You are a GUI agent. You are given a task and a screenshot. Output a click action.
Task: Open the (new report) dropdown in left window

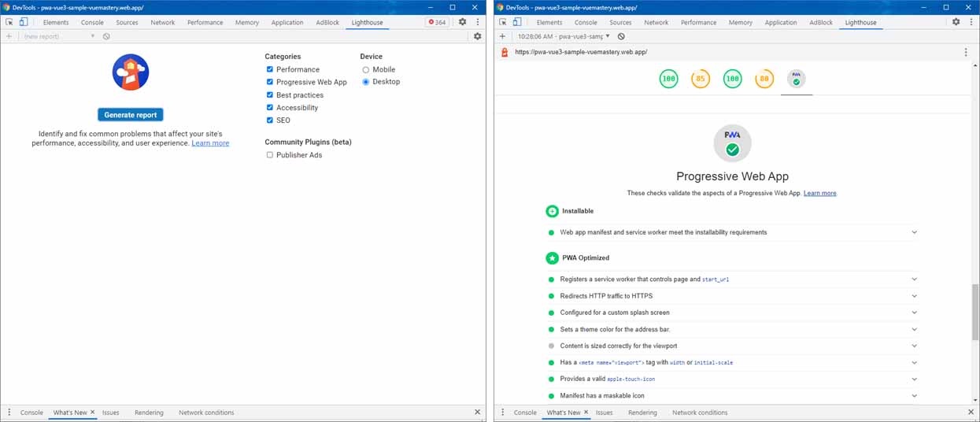(58, 36)
